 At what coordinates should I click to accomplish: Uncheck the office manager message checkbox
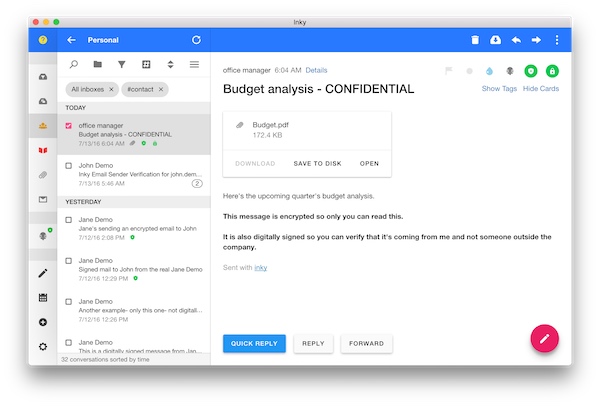[x=68, y=126]
